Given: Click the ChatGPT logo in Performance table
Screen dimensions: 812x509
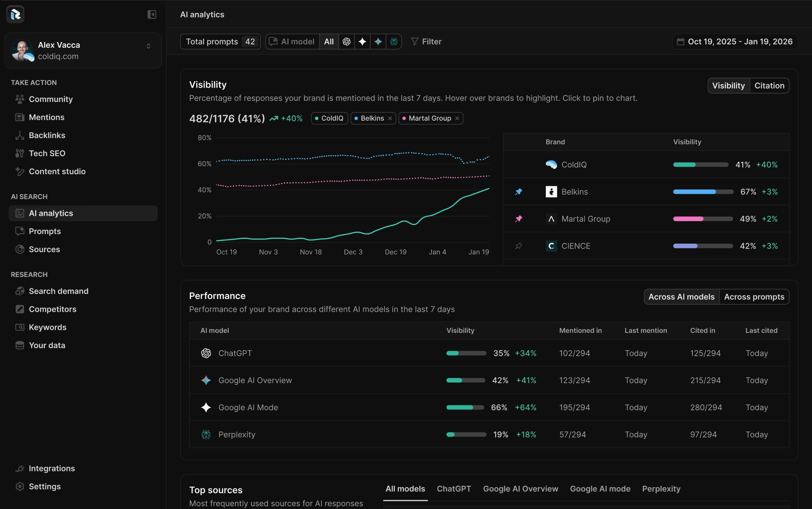Looking at the screenshot, I should (206, 353).
